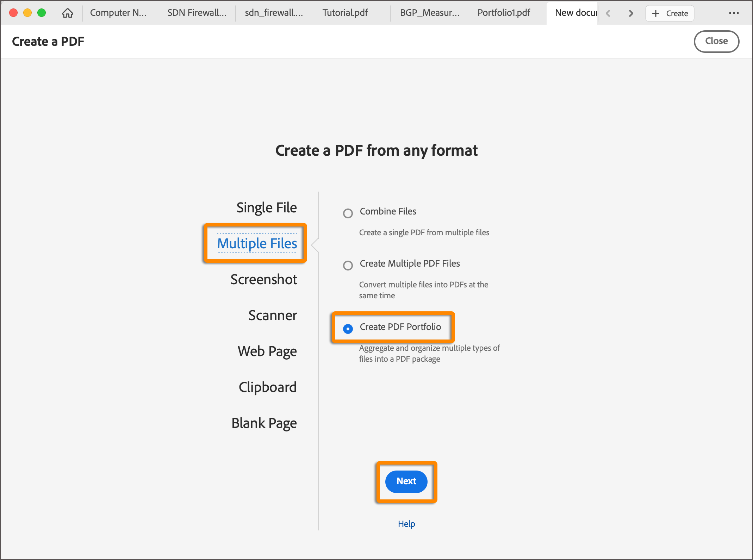Click the Home icon in the tab bar

[67, 13]
